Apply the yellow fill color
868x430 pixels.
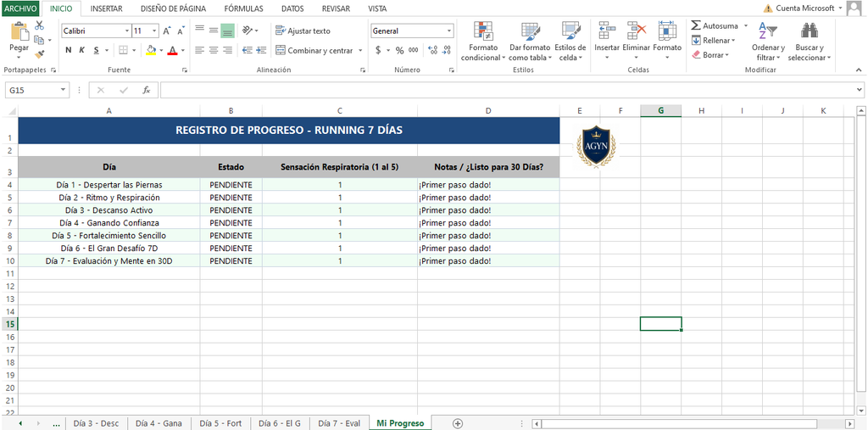pos(151,50)
